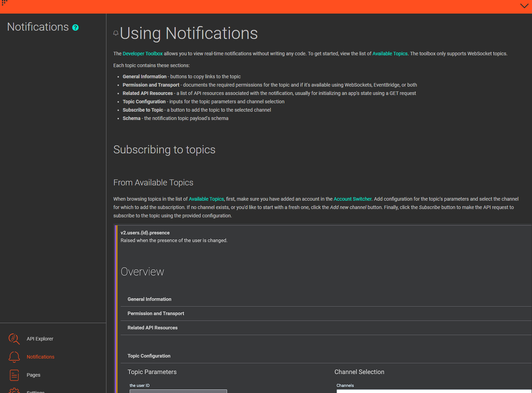532x393 pixels.
Task: Select Pages from the sidebar navigation
Action: [33, 375]
